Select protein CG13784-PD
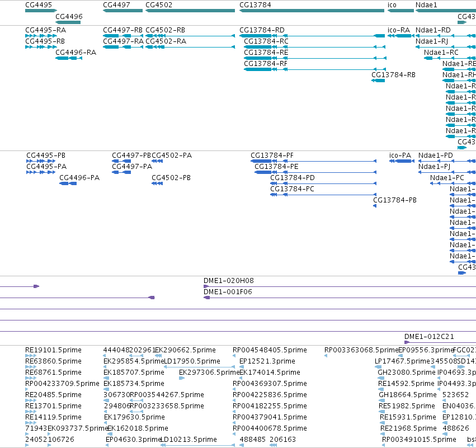This screenshot has width=476, height=448. pos(293,178)
